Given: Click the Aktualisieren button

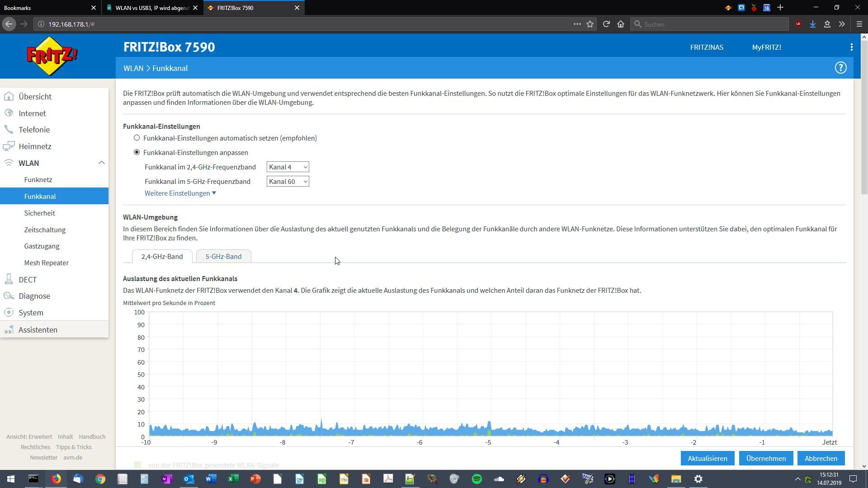Looking at the screenshot, I should tap(708, 458).
